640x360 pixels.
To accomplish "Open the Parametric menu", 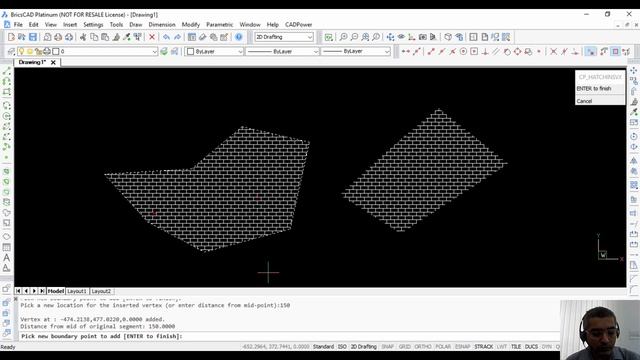I will click(x=220, y=24).
